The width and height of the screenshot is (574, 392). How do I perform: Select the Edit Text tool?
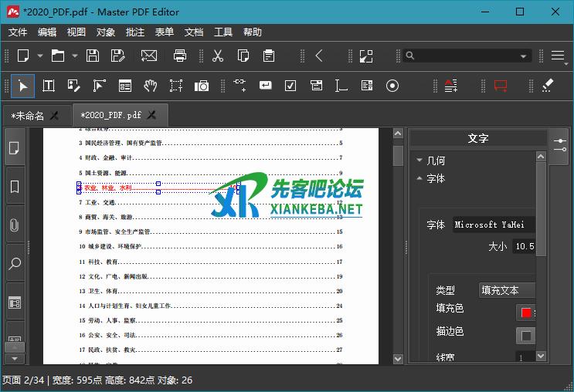(49, 86)
